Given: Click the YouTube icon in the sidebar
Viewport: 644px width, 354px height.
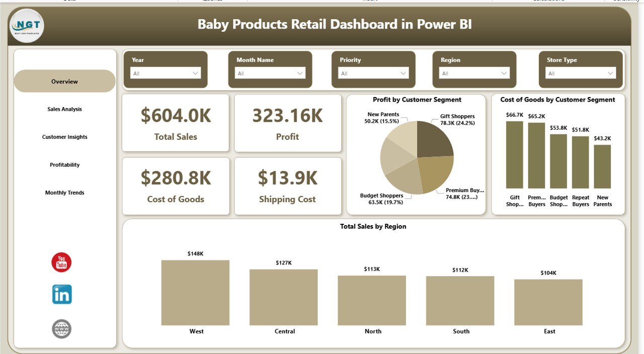Looking at the screenshot, I should [61, 262].
